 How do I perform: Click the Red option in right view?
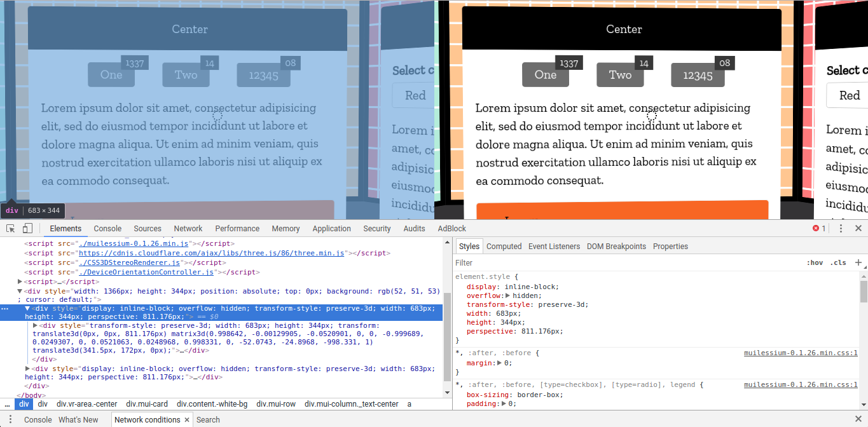(x=847, y=95)
